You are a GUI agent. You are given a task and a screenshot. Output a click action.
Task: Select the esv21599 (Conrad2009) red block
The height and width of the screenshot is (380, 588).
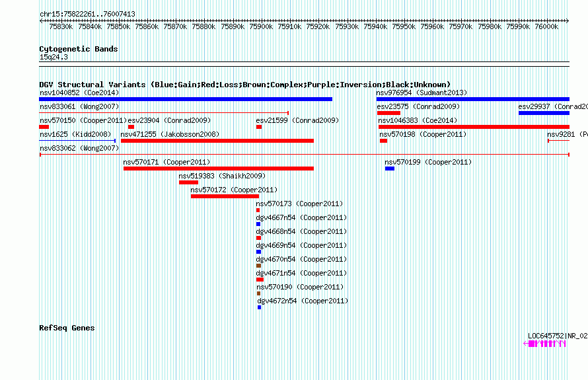[x=259, y=127]
